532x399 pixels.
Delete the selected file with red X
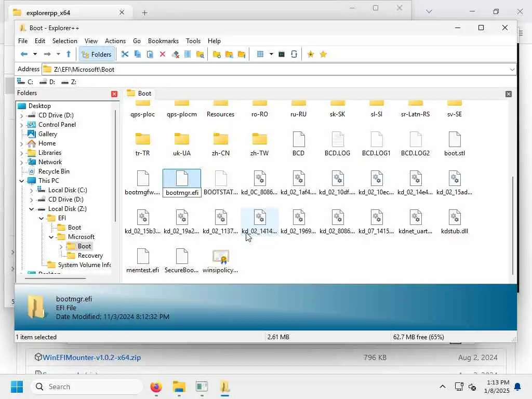[x=163, y=54]
